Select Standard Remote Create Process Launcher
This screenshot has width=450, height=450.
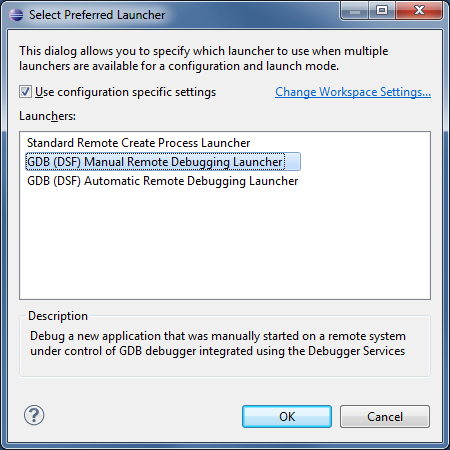(x=138, y=143)
